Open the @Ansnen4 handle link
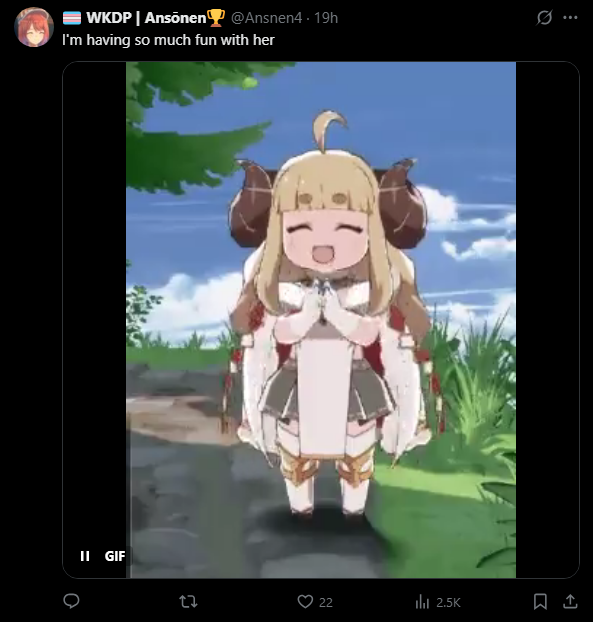This screenshot has width=593, height=622. pos(266,18)
